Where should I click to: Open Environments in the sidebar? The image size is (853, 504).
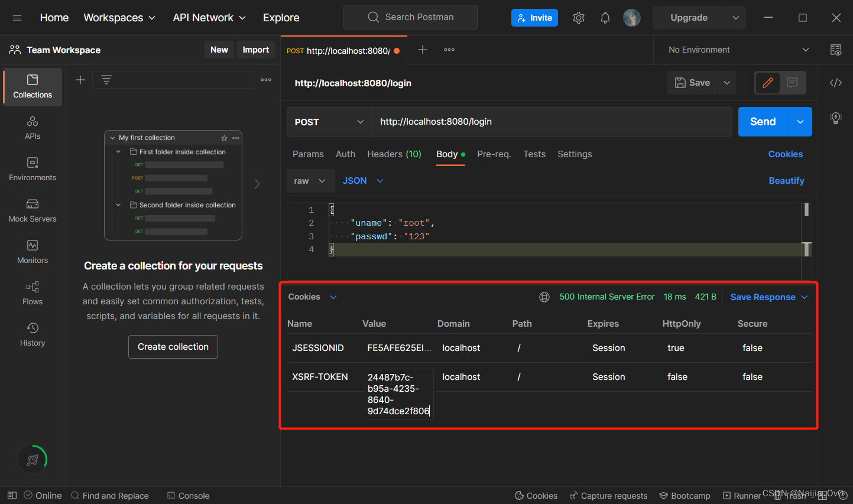click(x=33, y=170)
